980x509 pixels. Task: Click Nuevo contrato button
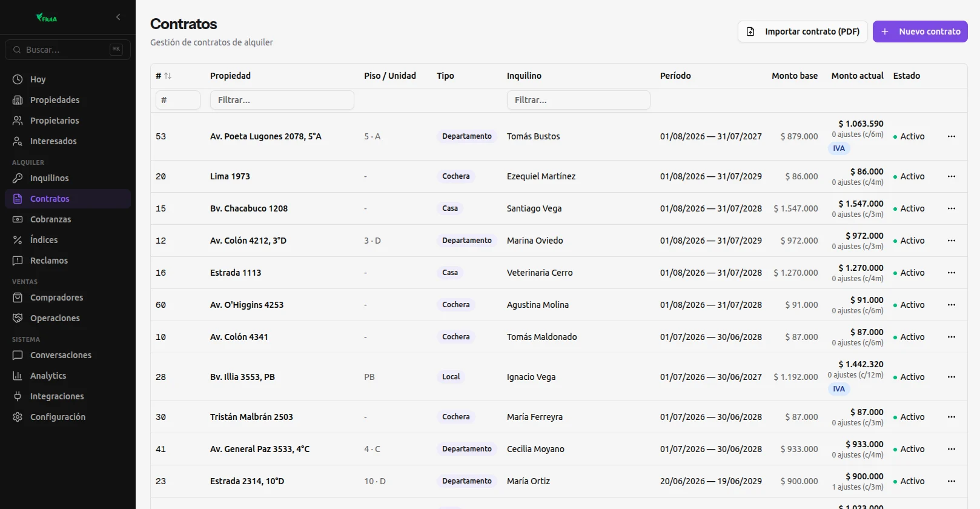pyautogui.click(x=920, y=32)
